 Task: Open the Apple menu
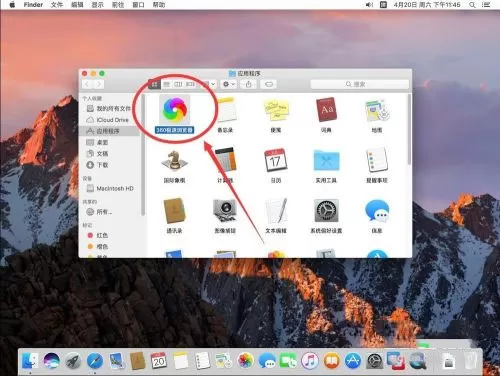(12, 5)
